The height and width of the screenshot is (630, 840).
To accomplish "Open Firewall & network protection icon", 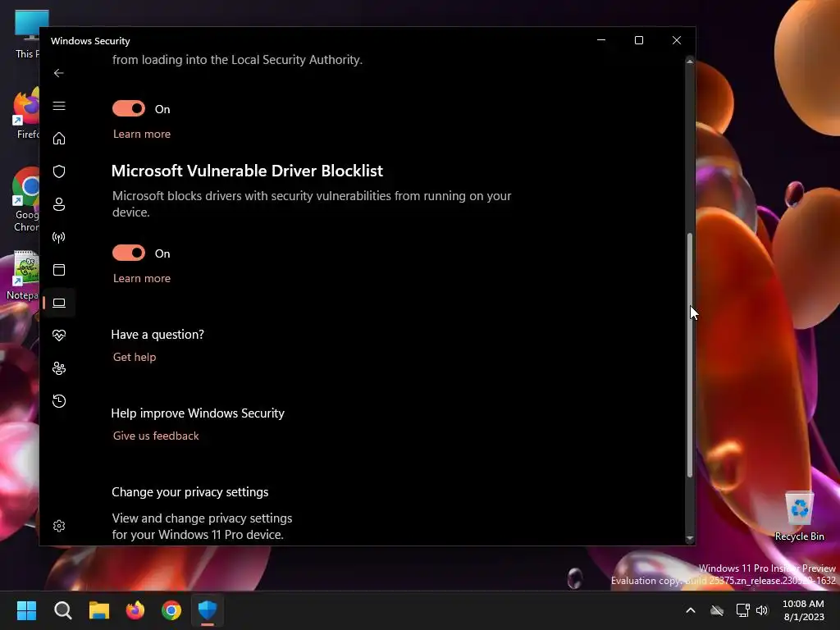I will [59, 237].
